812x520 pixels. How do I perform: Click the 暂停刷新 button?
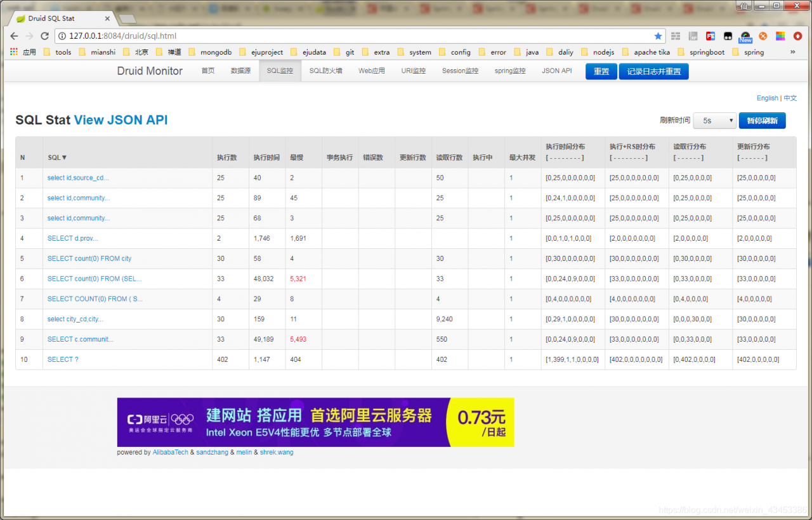coord(762,121)
